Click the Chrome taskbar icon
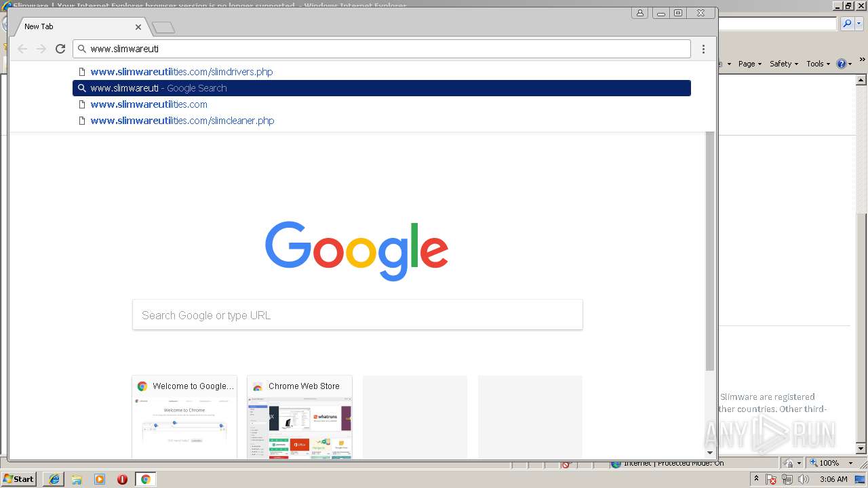This screenshot has width=868, height=488. coord(146,479)
